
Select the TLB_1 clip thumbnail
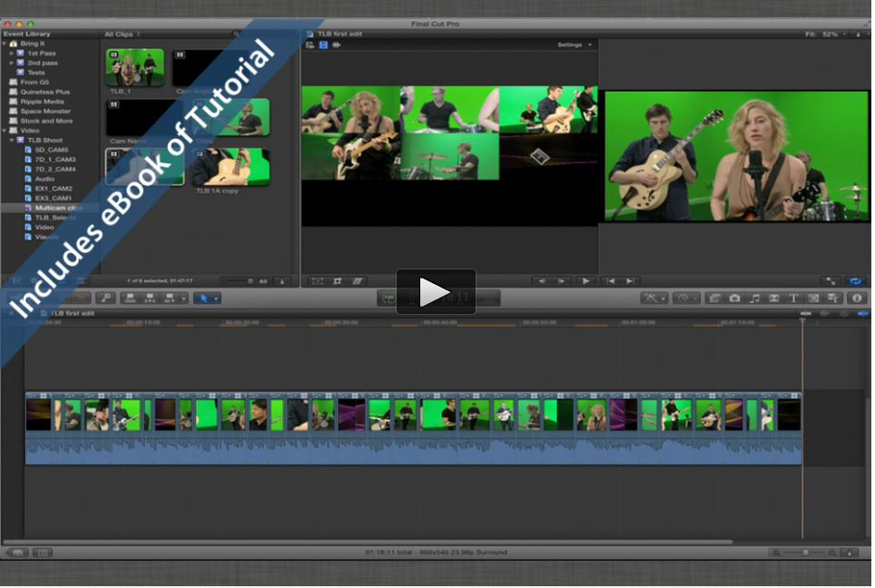135,67
